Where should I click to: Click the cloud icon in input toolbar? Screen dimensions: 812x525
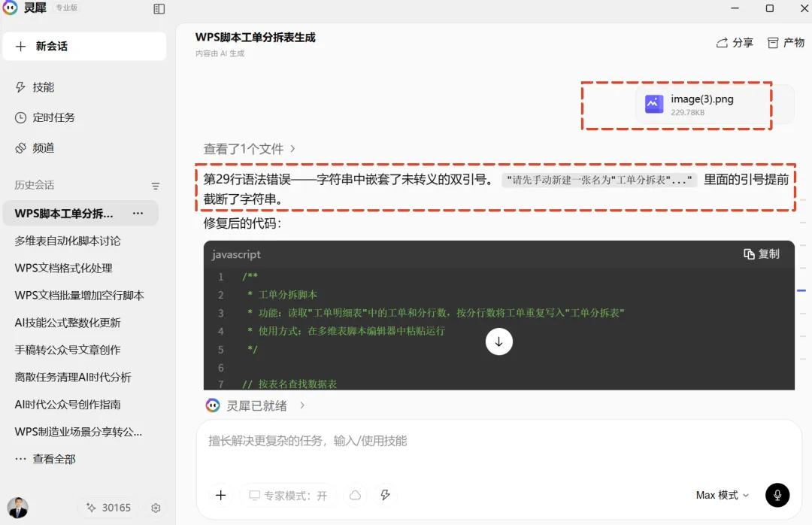pos(355,496)
